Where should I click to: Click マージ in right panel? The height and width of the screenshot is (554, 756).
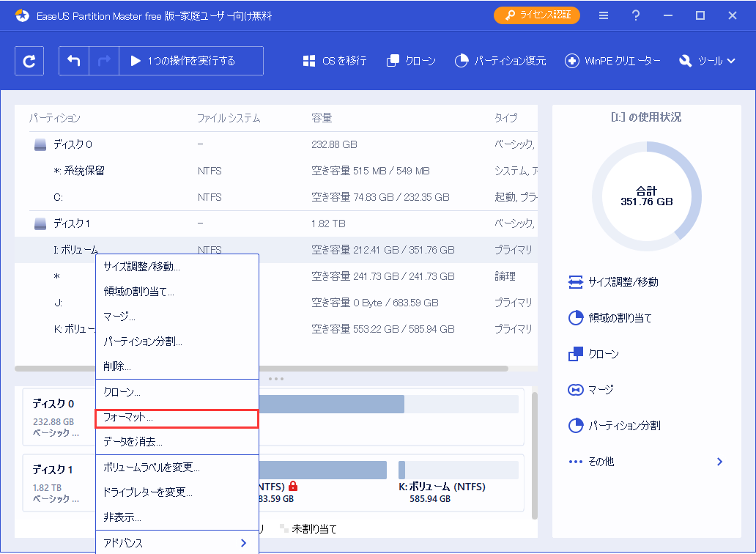590,390
